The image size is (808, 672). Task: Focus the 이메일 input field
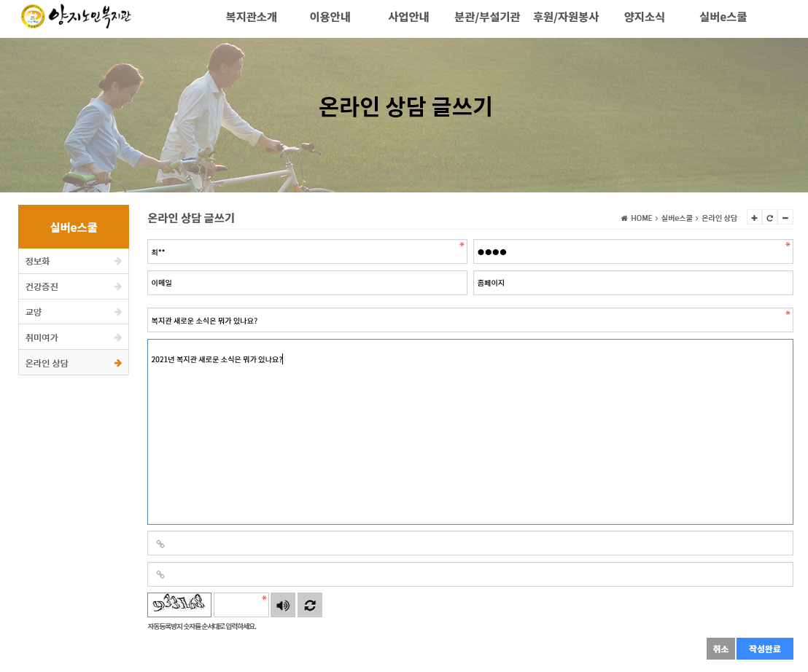(307, 283)
